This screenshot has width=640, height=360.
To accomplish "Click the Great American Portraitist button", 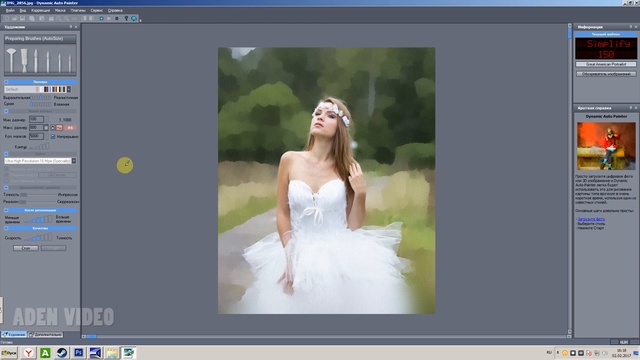I will 606,64.
